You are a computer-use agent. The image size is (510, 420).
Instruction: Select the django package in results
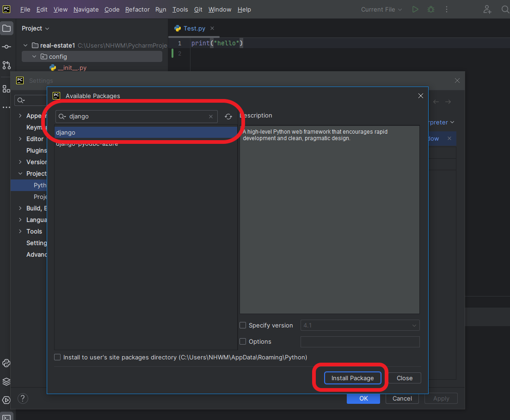(146, 132)
